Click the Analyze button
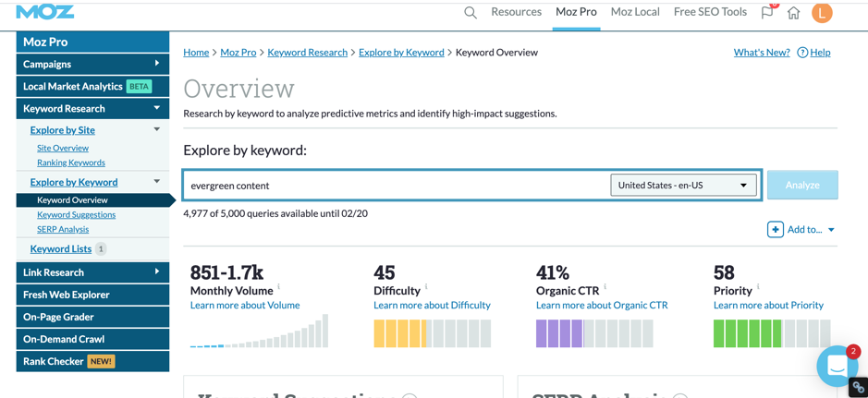 802,186
